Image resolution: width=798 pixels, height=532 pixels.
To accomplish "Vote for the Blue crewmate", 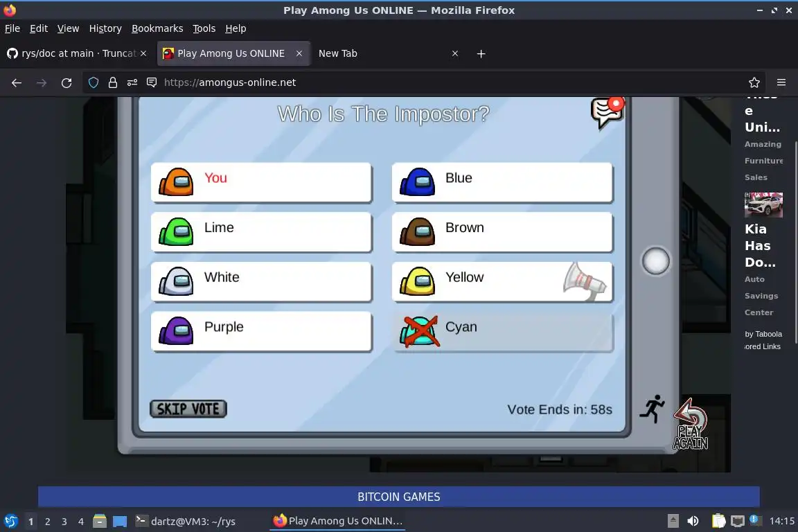I will (x=502, y=182).
